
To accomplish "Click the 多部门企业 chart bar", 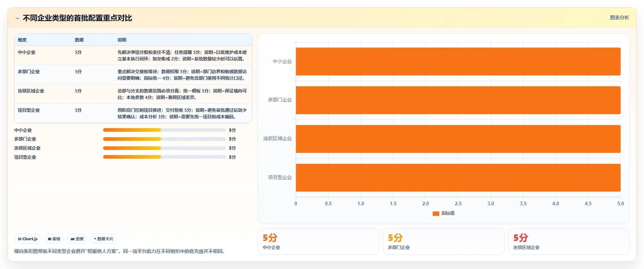I will tap(458, 100).
